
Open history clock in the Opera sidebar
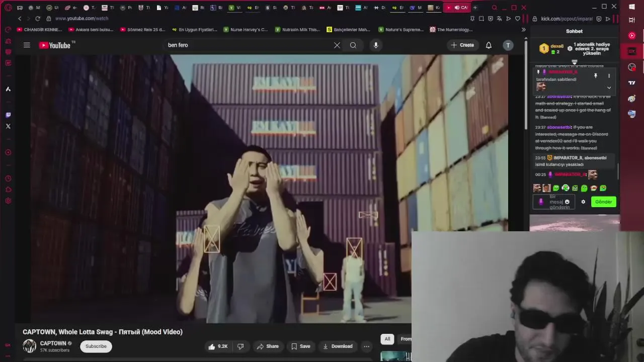tap(8, 179)
